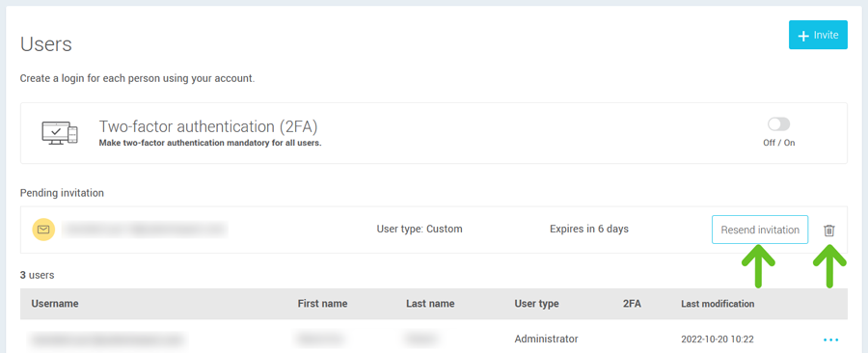Click 'Expires in 6 days' text
Viewport: 868px width, 353px height.
coord(589,229)
